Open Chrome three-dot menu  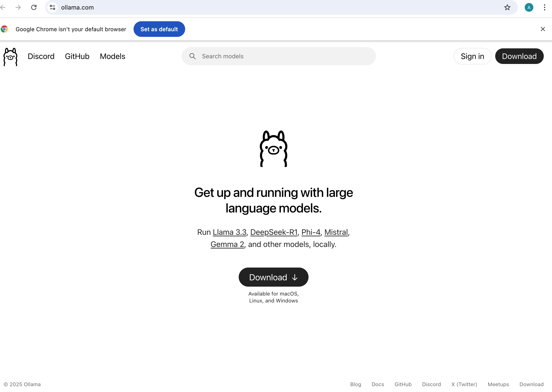(544, 8)
